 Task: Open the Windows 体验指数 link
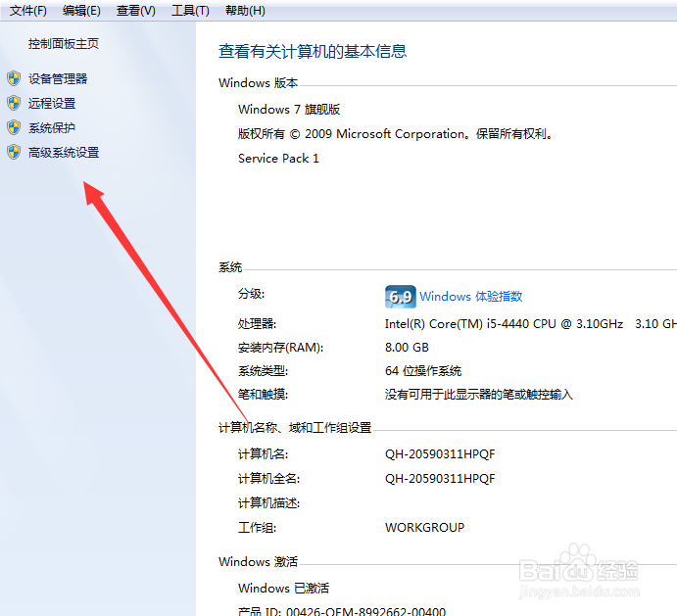[x=471, y=296]
